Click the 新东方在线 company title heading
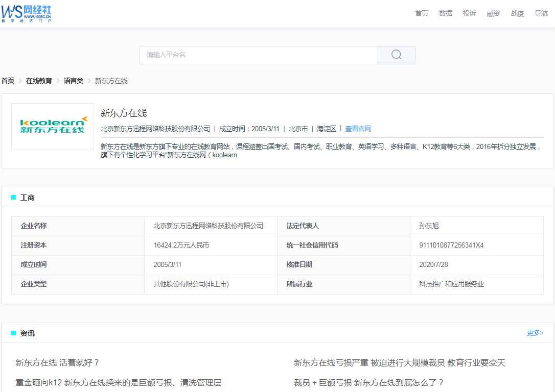Screen dimensions: 555x392 pos(124,113)
